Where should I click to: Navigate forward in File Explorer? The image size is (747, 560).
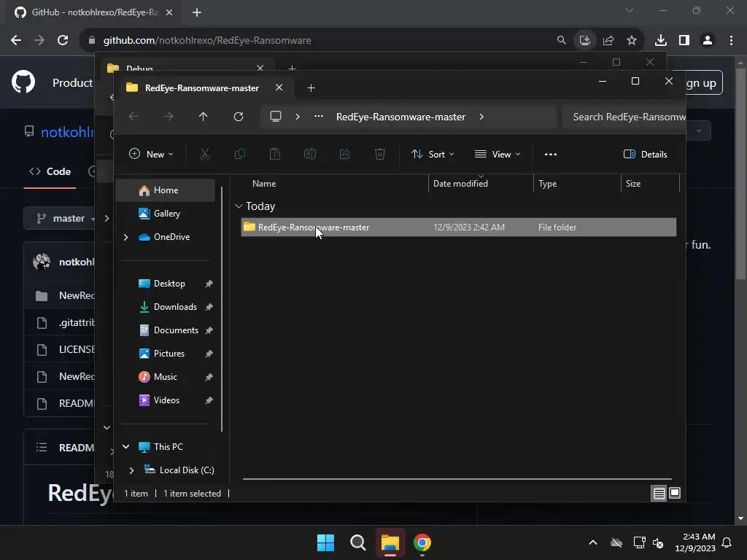(169, 117)
